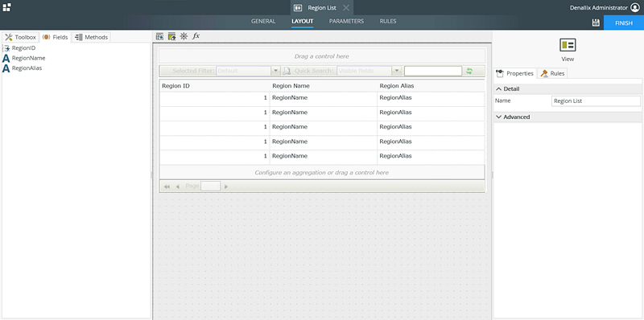This screenshot has height=320, width=644.
Task: Click the RegionName text field icon
Action: click(6, 58)
